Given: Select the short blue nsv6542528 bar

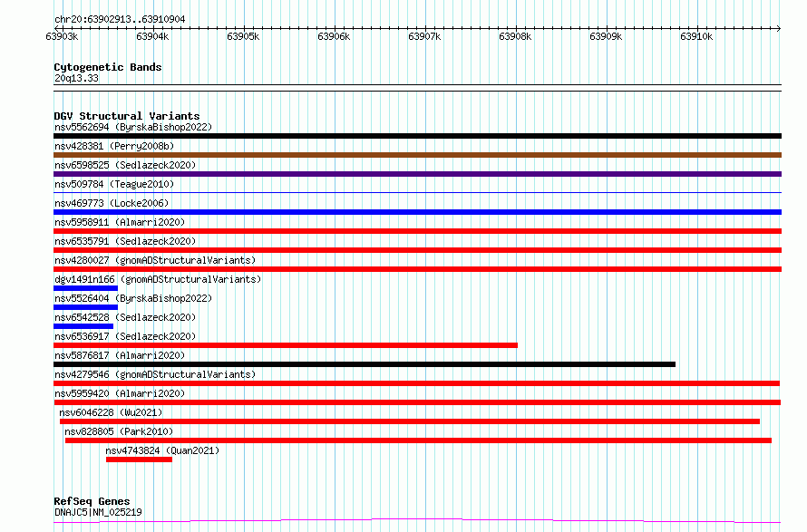Looking at the screenshot, I should click(x=83, y=326).
